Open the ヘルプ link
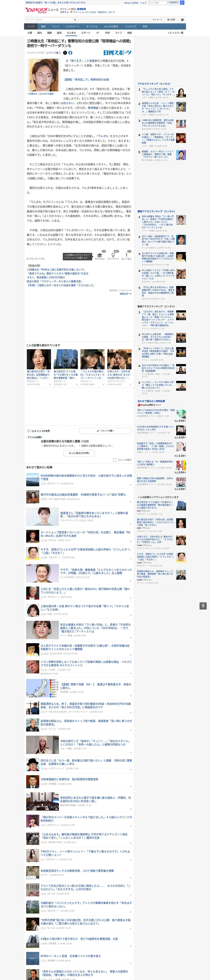This screenshot has width=210, height=980. 143,3
